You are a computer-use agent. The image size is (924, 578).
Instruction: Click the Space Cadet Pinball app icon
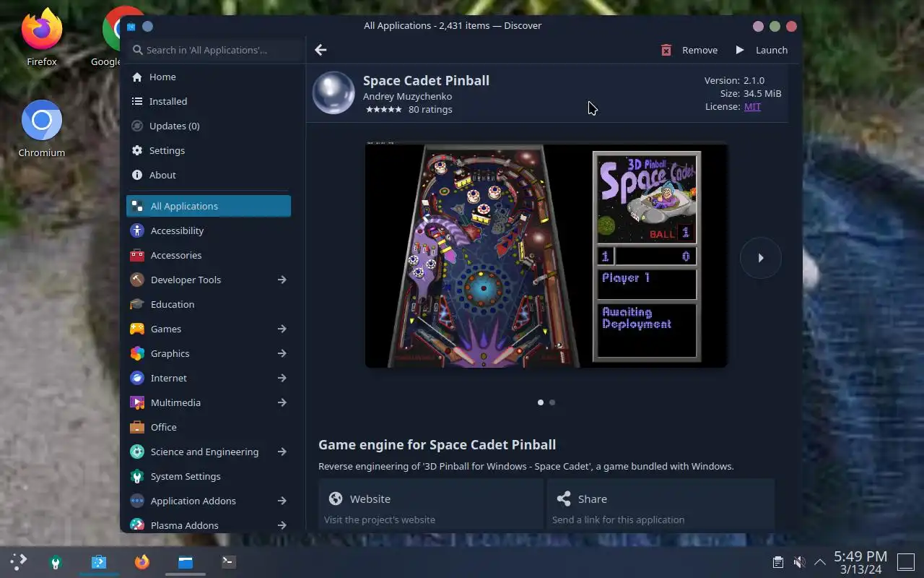point(334,92)
